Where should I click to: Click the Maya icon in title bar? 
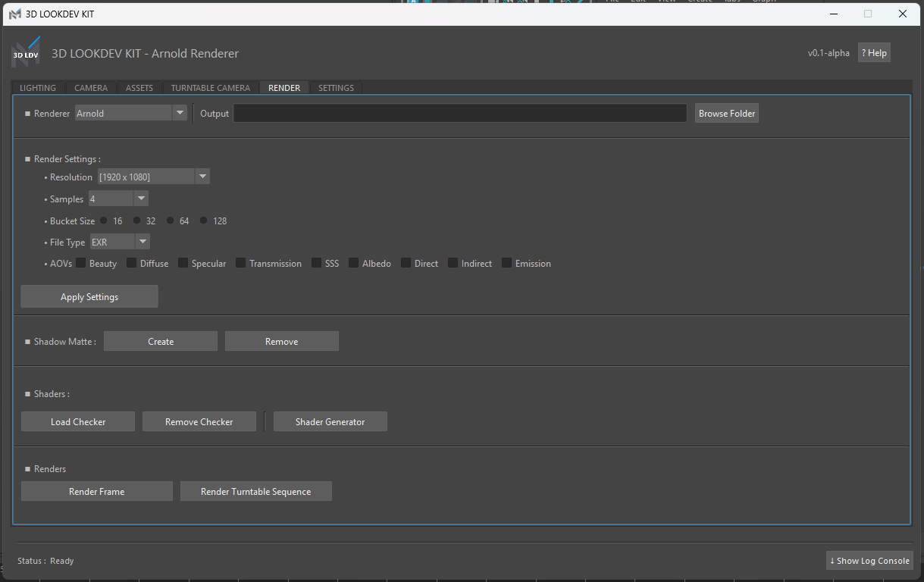(x=15, y=14)
